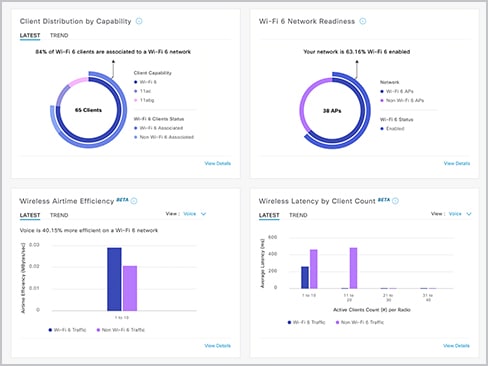Toggle Non Wi-Fi 6 APs legend entry

(x=402, y=100)
